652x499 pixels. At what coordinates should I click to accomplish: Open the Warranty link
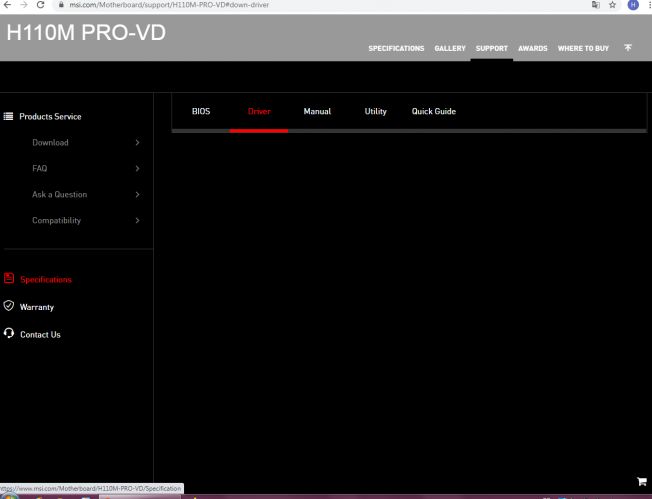pos(37,307)
